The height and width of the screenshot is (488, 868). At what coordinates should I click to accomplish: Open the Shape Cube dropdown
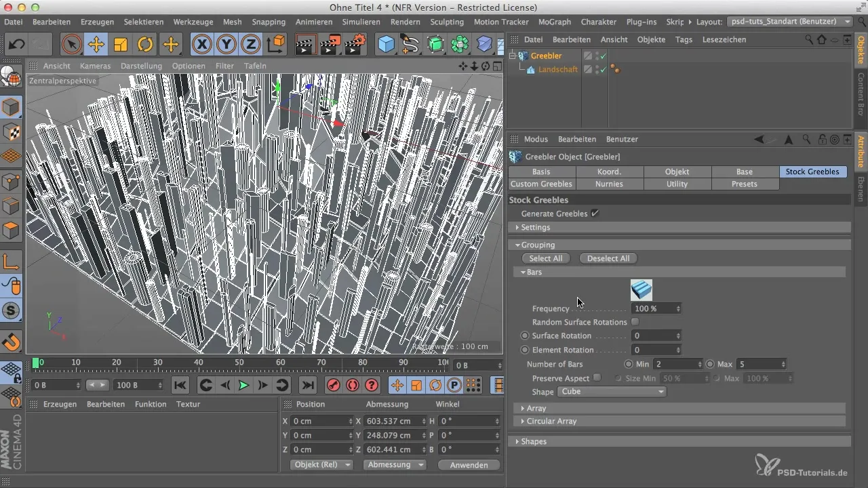pos(612,392)
